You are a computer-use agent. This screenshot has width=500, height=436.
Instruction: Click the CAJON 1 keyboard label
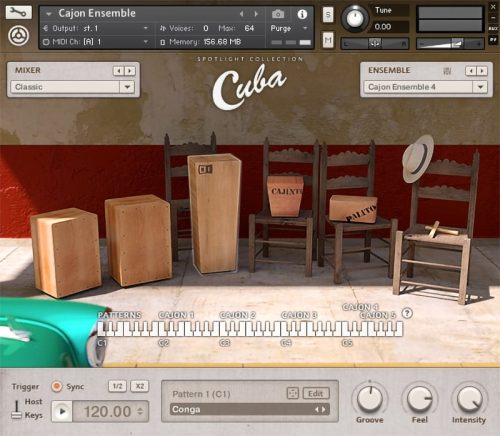click(176, 315)
